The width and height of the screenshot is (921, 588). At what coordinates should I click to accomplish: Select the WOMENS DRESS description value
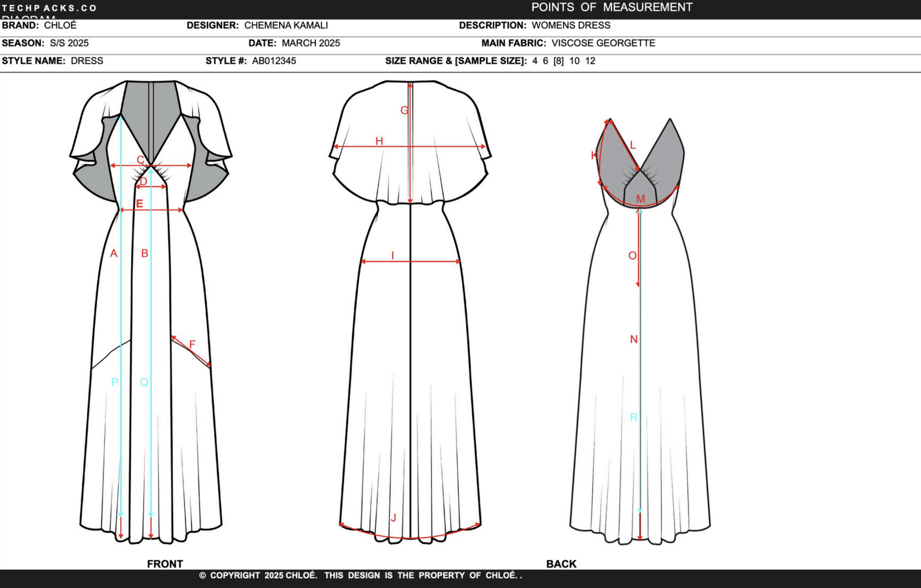[x=571, y=25]
